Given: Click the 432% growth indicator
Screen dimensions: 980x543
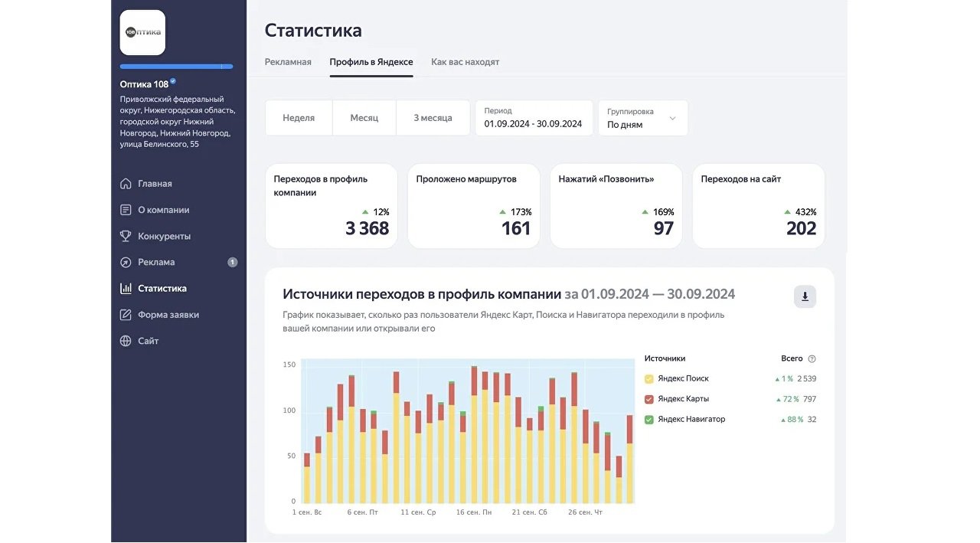Looking at the screenshot, I should pos(800,212).
